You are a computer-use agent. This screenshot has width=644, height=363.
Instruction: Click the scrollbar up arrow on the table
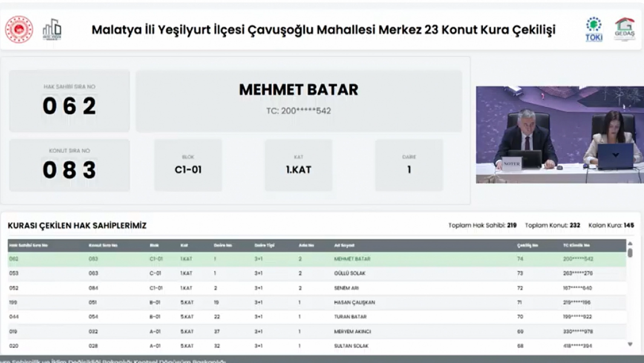[630, 244]
